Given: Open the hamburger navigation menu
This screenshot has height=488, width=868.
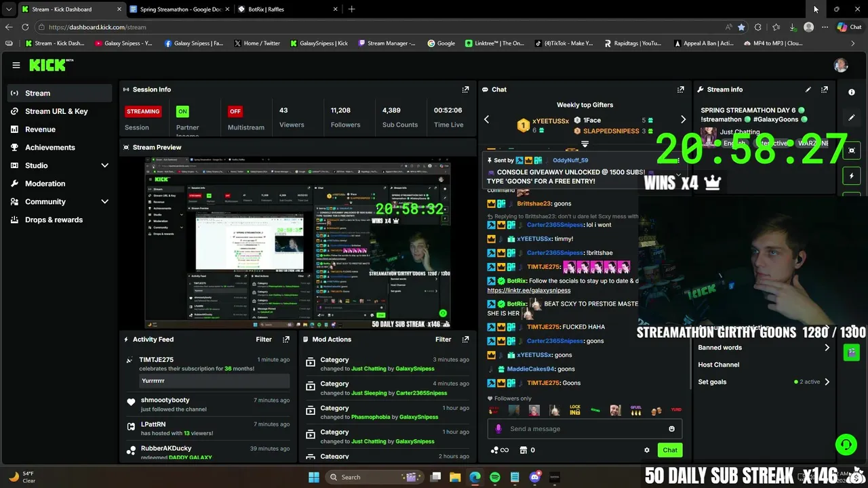Looking at the screenshot, I should tap(16, 65).
